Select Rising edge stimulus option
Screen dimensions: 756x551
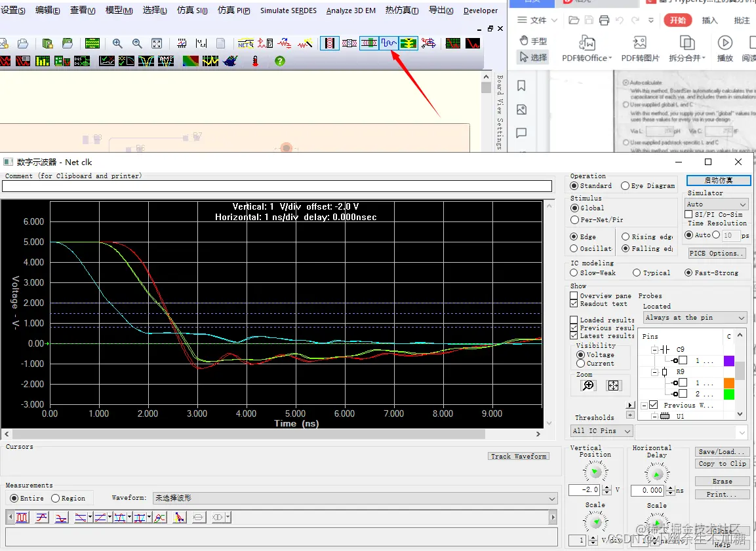click(x=626, y=237)
